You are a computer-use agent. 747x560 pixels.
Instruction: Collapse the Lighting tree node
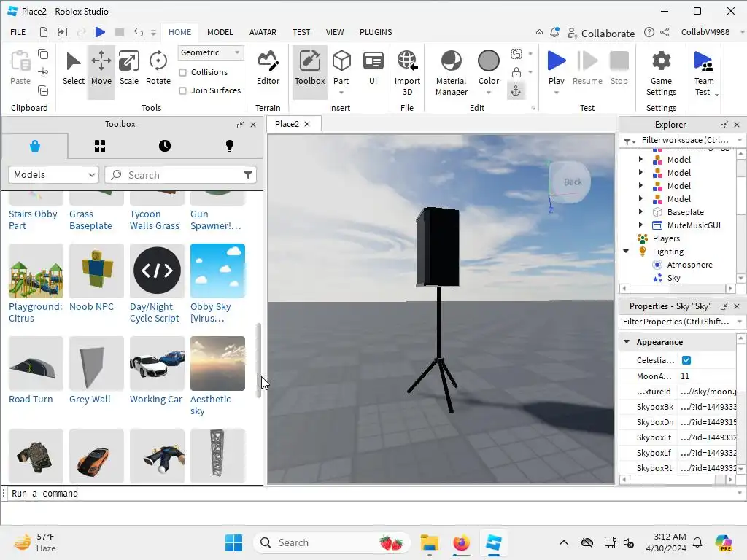point(626,252)
